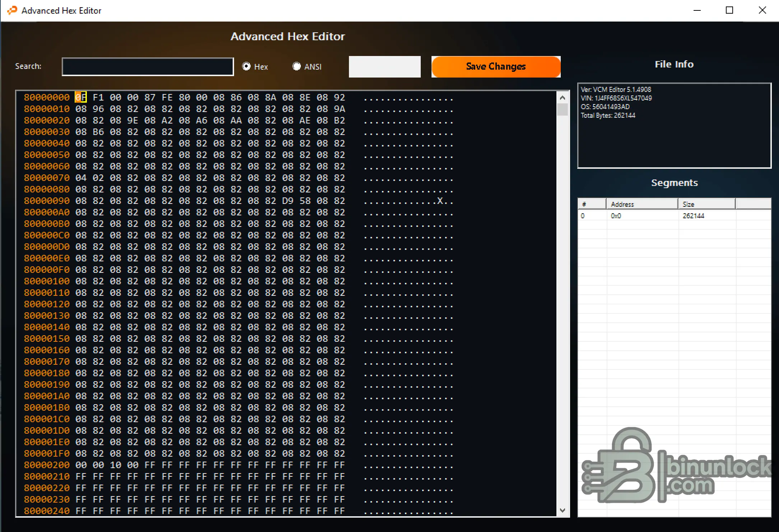This screenshot has width=779, height=532.
Task: Click offset label 800001F0
Action: coord(47,453)
